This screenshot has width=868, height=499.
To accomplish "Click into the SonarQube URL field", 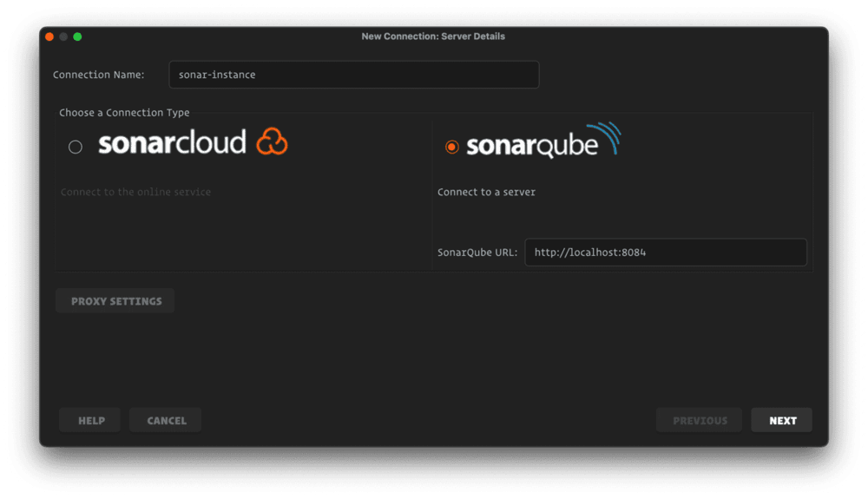I will click(665, 253).
